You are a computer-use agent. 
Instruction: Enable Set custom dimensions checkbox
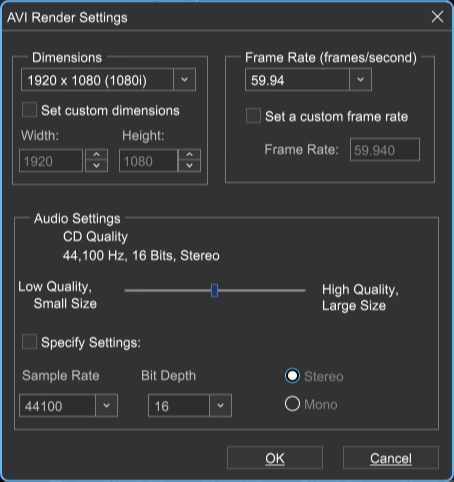(x=29, y=110)
